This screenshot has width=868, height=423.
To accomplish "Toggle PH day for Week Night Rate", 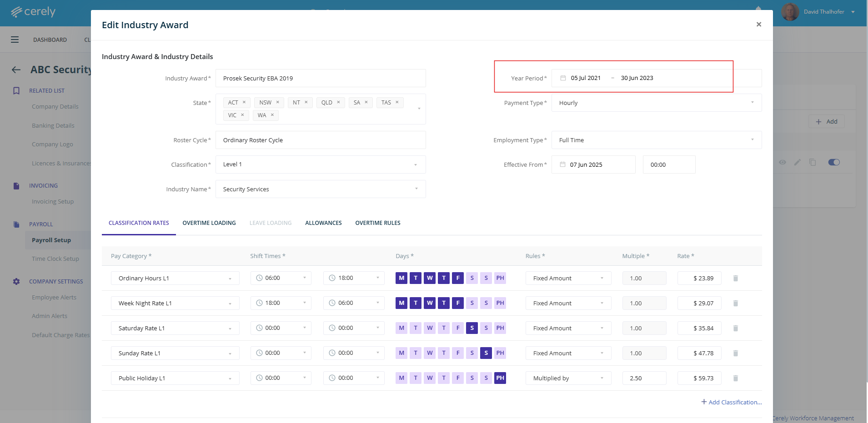I will [x=500, y=303].
